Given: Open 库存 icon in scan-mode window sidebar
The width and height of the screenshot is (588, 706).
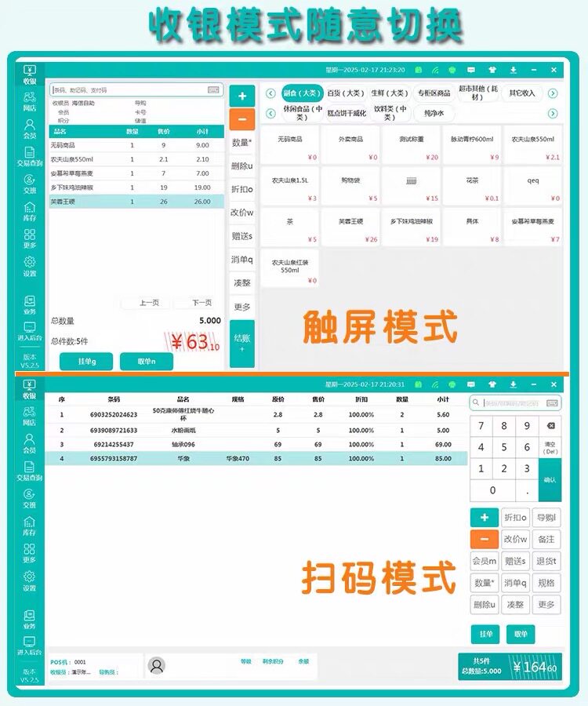Looking at the screenshot, I should pyautogui.click(x=29, y=526).
